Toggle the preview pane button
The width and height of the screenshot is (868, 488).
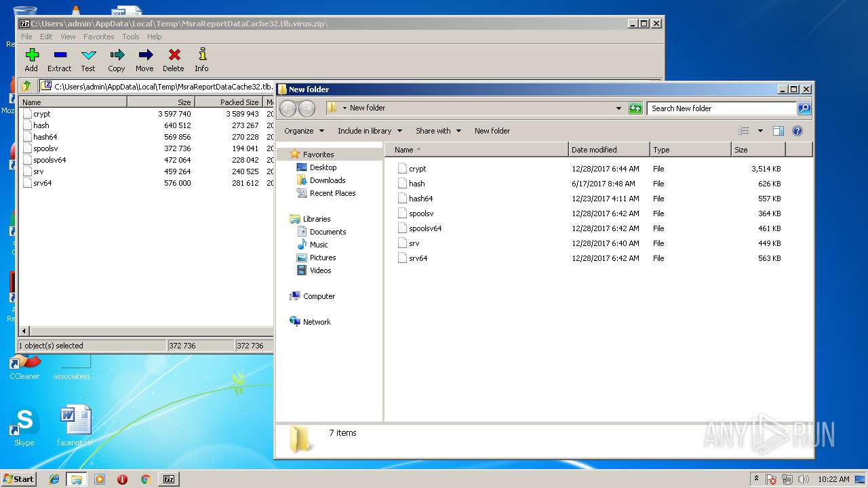pos(778,131)
